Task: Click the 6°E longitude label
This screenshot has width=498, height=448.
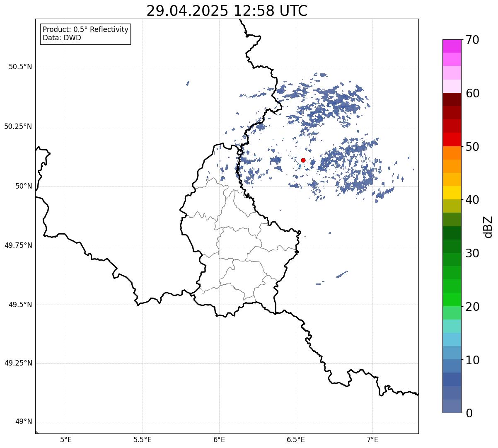Action: [219, 439]
